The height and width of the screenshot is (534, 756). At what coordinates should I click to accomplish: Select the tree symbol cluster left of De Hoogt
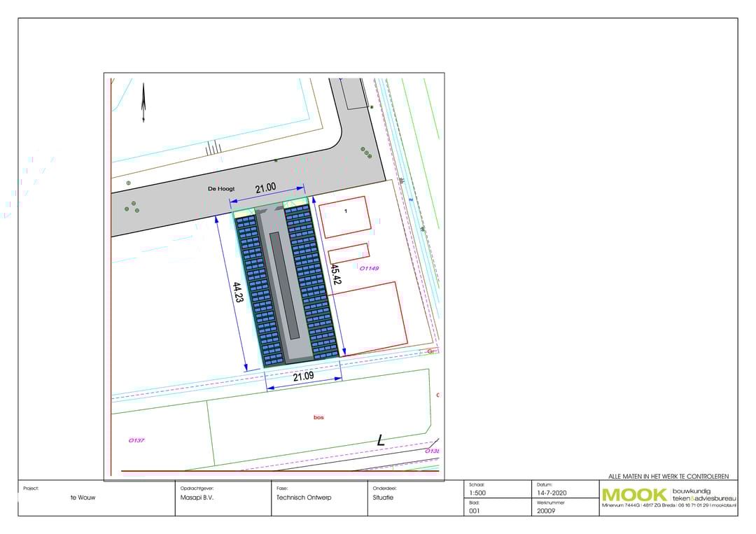[130, 207]
